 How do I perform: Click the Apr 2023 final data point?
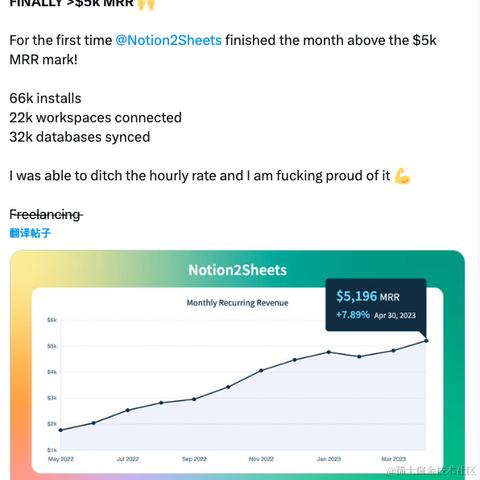[x=426, y=341]
